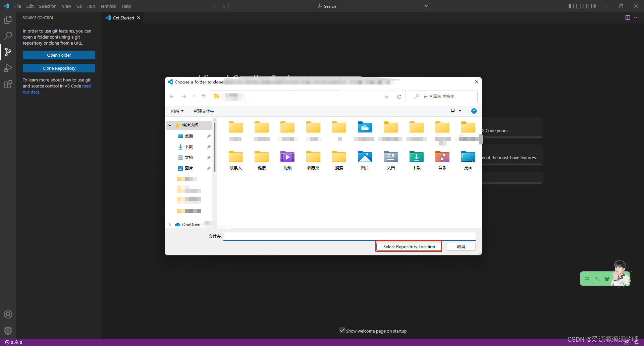The image size is (644, 346).
Task: Refresh the folder dialog listing
Action: pos(399,97)
